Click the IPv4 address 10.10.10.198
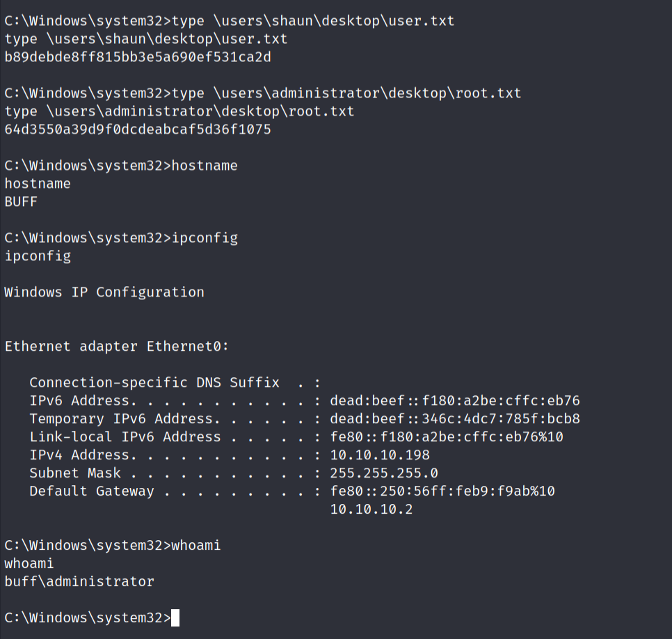 point(380,455)
